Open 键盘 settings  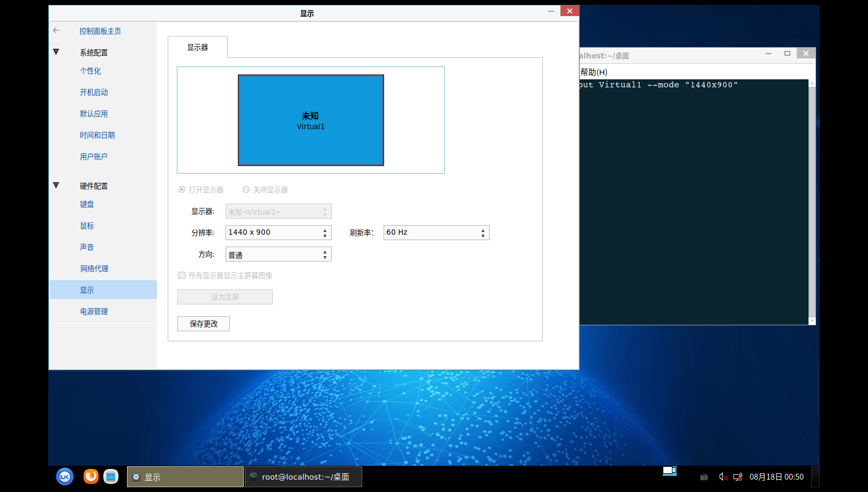pyautogui.click(x=87, y=204)
